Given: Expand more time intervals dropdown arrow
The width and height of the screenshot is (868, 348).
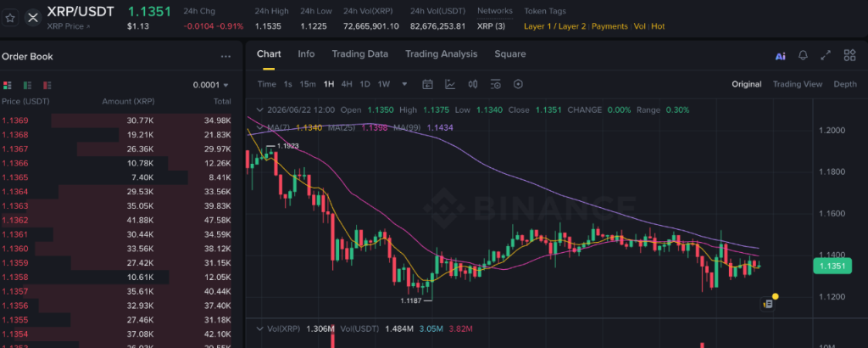Looking at the screenshot, I should [404, 84].
